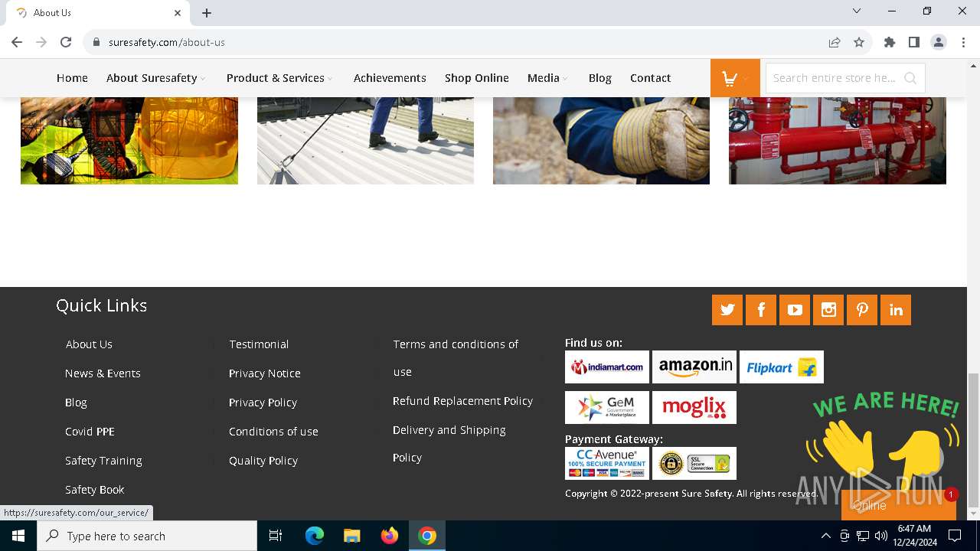Click the SSL secure connection badge

coord(694,463)
